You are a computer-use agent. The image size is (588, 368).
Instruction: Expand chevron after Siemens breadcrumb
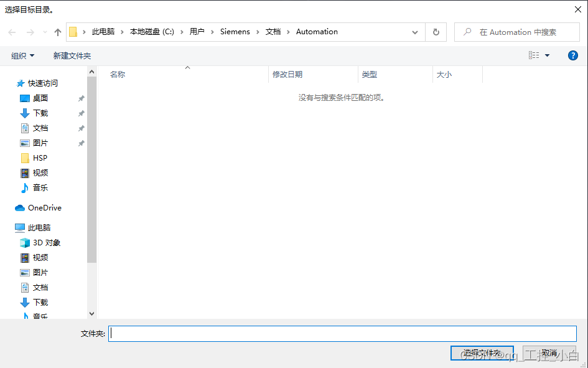258,32
